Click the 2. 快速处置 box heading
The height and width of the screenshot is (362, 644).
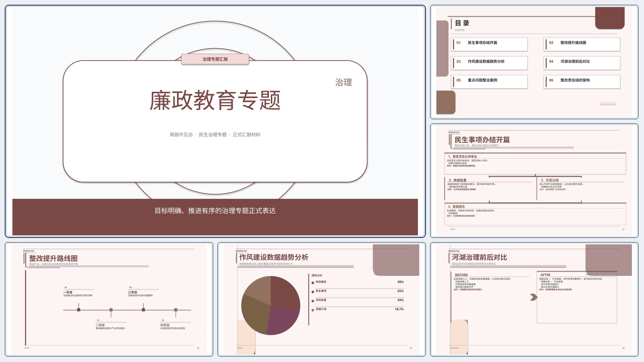458,180
